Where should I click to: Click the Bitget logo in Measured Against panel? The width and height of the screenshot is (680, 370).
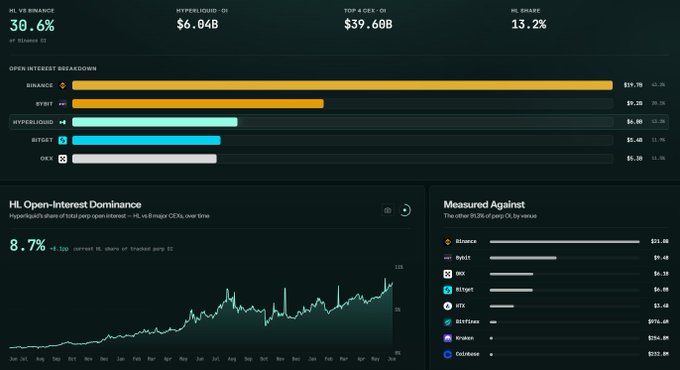tap(448, 290)
